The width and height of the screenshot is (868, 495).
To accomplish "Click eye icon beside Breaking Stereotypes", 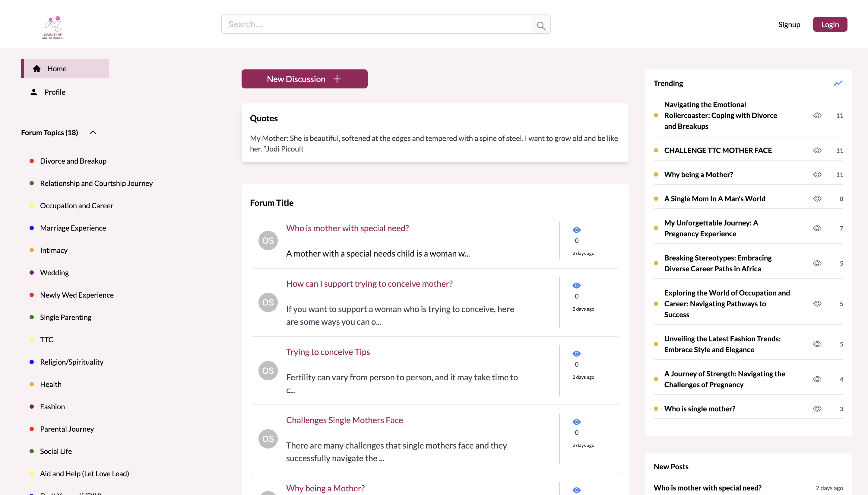I will (x=817, y=263).
